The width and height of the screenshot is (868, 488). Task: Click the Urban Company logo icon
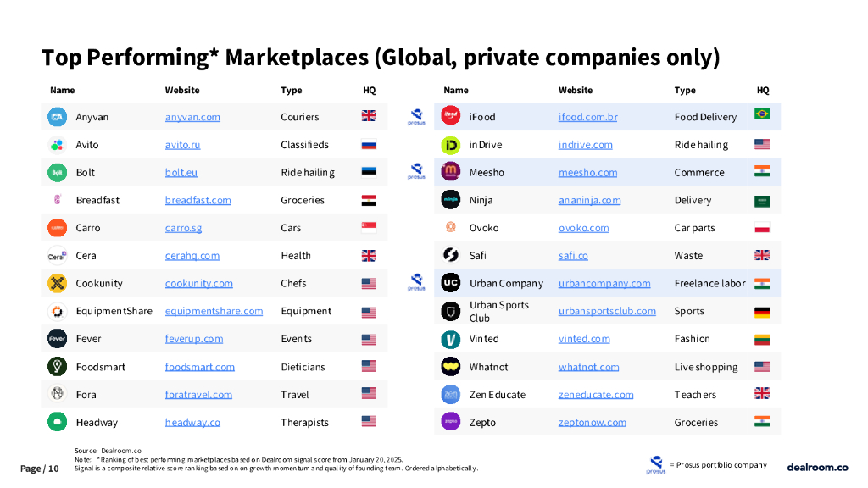(x=451, y=284)
